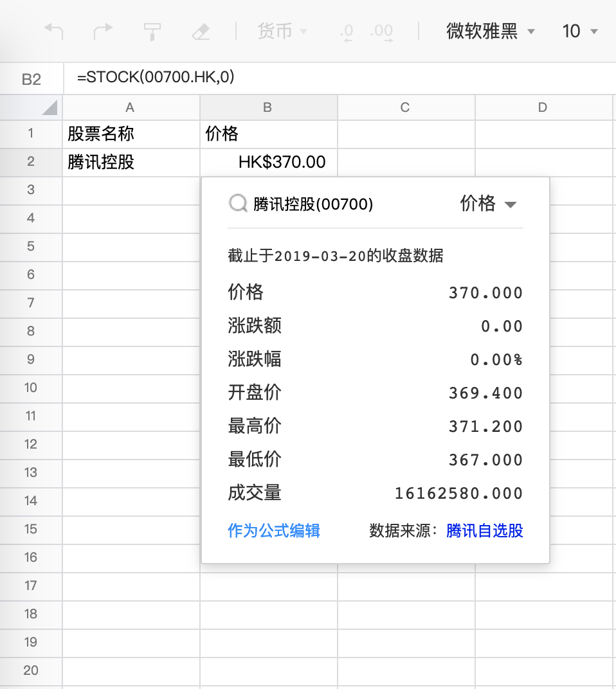Click the undo arrow icon
616x689 pixels.
coord(53,31)
